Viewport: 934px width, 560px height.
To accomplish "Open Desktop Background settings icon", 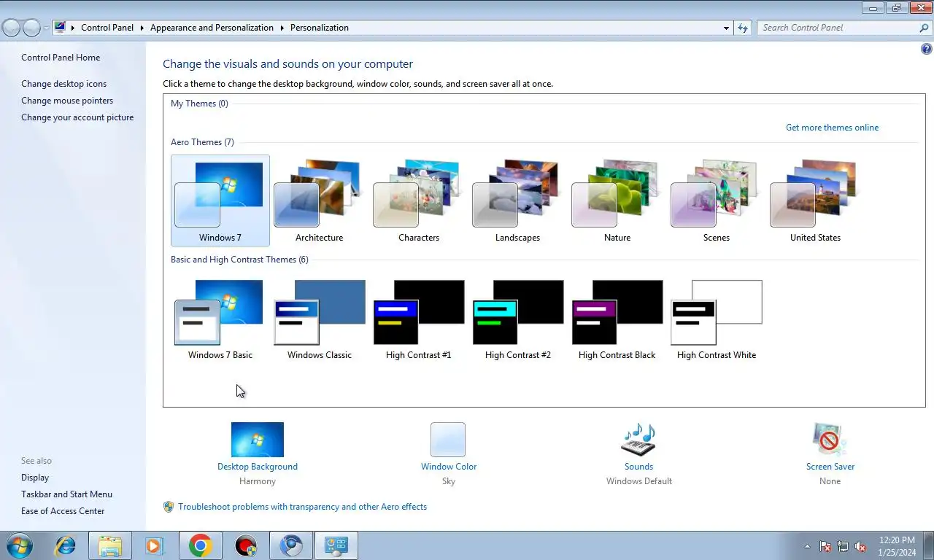I will tap(258, 440).
